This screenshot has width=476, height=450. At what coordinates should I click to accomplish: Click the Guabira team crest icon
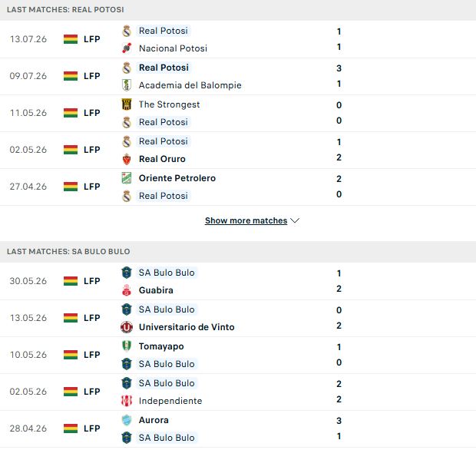click(127, 290)
